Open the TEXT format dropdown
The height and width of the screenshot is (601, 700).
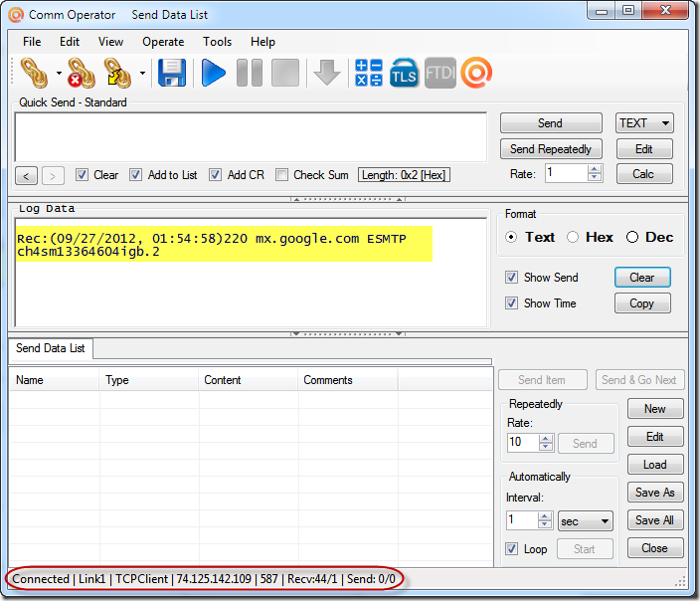coord(644,123)
